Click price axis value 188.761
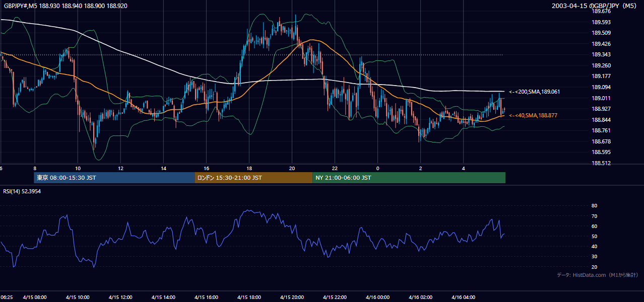This screenshot has height=302, width=644. pyautogui.click(x=601, y=130)
